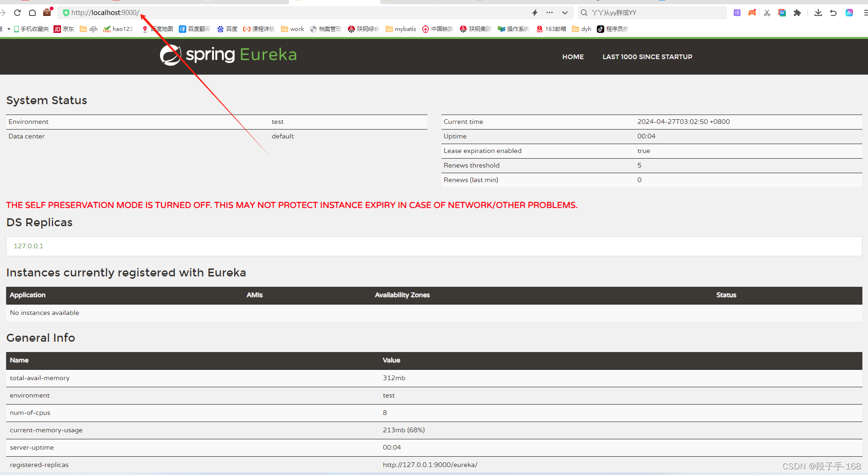Open the briefcase icon with red dot
Viewport: 868px width, 475px height.
coord(47,12)
